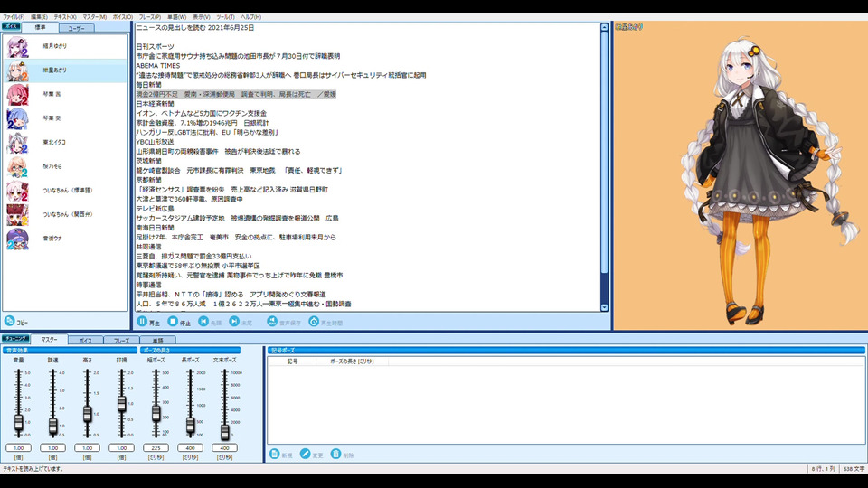The width and height of the screenshot is (868, 488).
Task: Click the 短ポーズ value field showing 225
Action: coord(156,447)
